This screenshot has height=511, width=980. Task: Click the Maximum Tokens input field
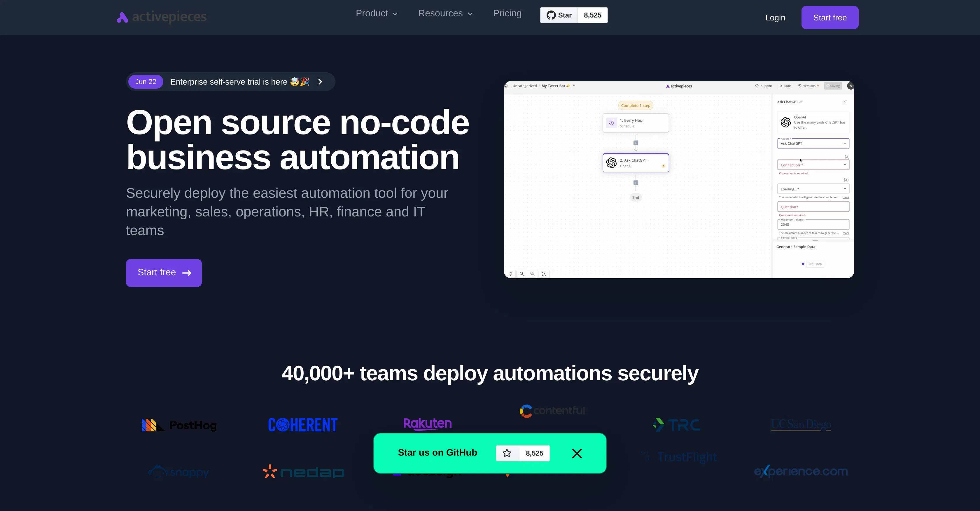(813, 224)
